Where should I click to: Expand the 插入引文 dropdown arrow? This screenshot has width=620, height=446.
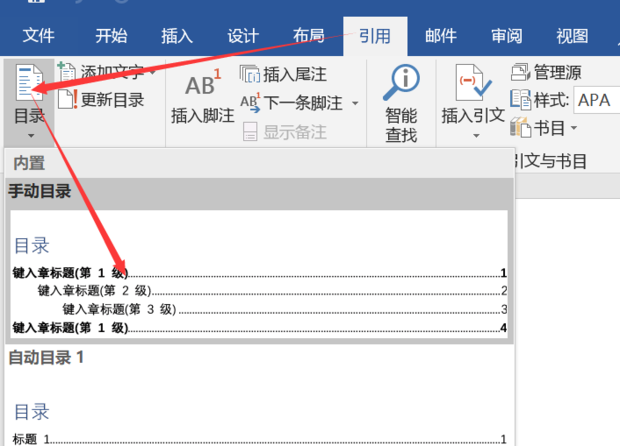pyautogui.click(x=476, y=136)
